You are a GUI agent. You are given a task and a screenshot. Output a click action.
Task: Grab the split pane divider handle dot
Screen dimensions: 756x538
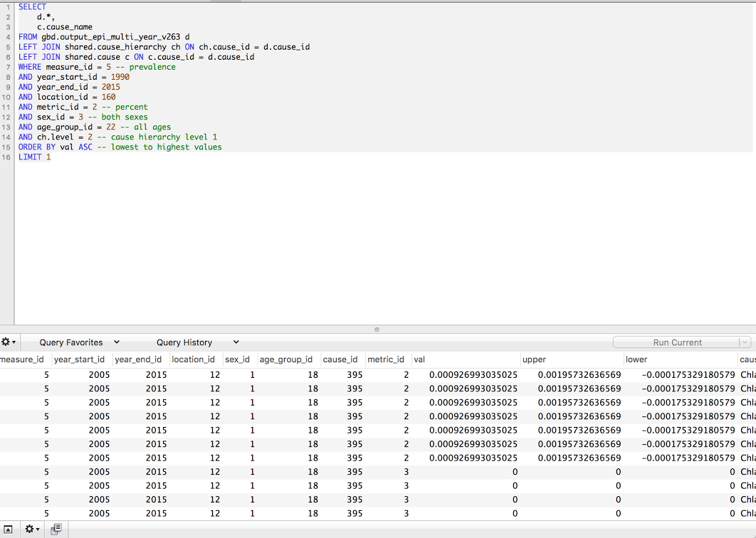377,329
